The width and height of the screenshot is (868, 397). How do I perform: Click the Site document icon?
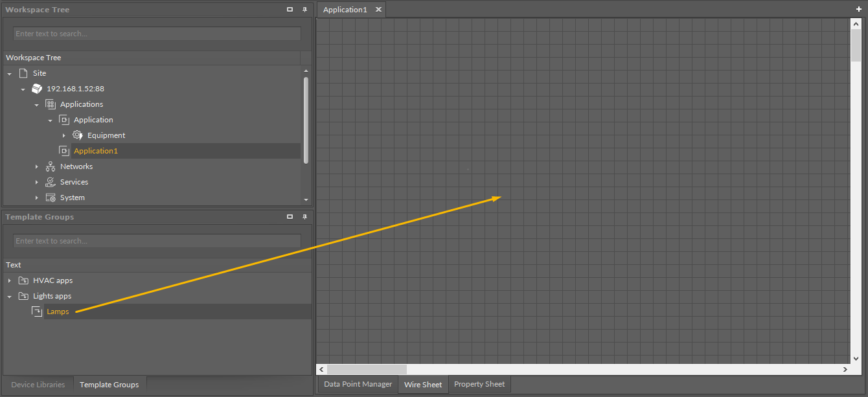click(23, 73)
